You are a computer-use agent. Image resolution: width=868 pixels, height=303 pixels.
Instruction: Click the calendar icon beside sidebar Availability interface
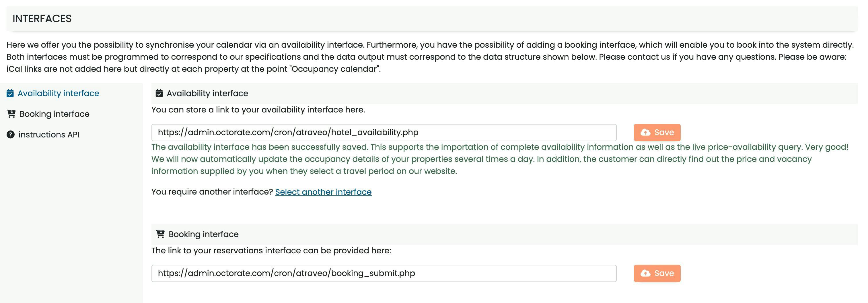click(10, 93)
